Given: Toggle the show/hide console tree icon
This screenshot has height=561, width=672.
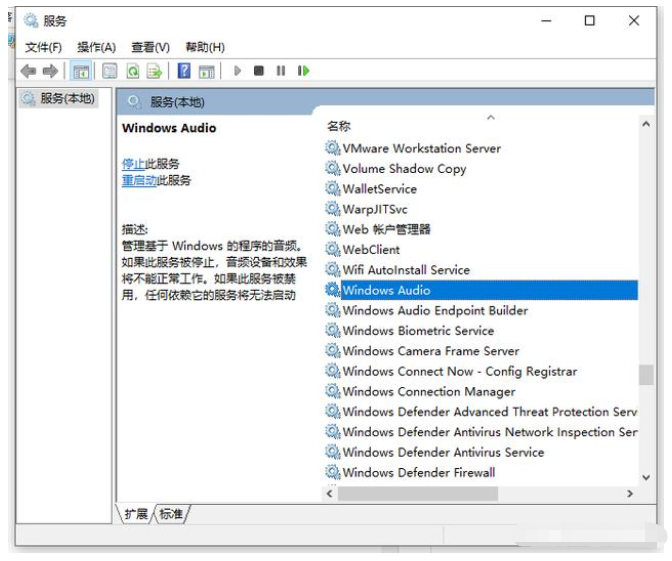Looking at the screenshot, I should (x=81, y=71).
